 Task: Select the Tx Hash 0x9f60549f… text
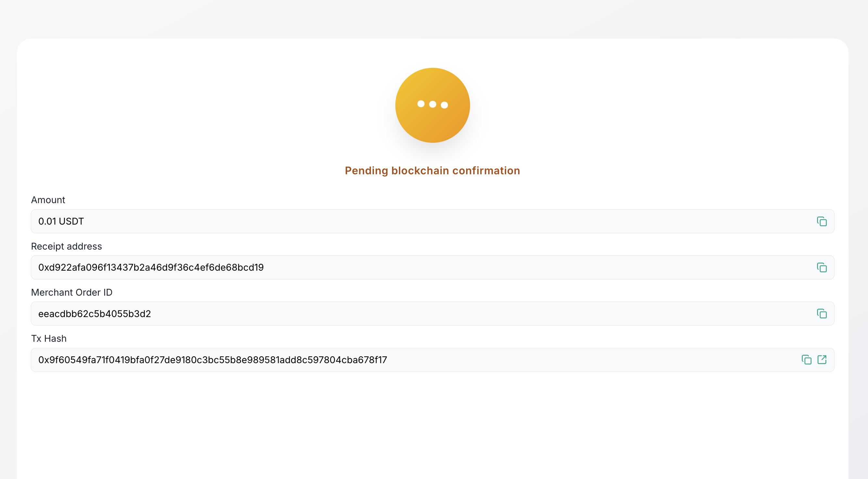[213, 360]
